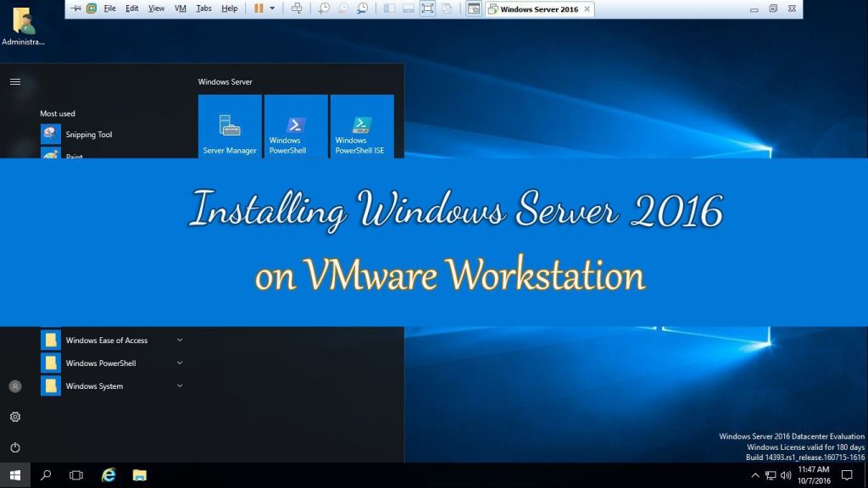
Task: Select the Windows Server 2016 tab
Action: pyautogui.click(x=538, y=9)
